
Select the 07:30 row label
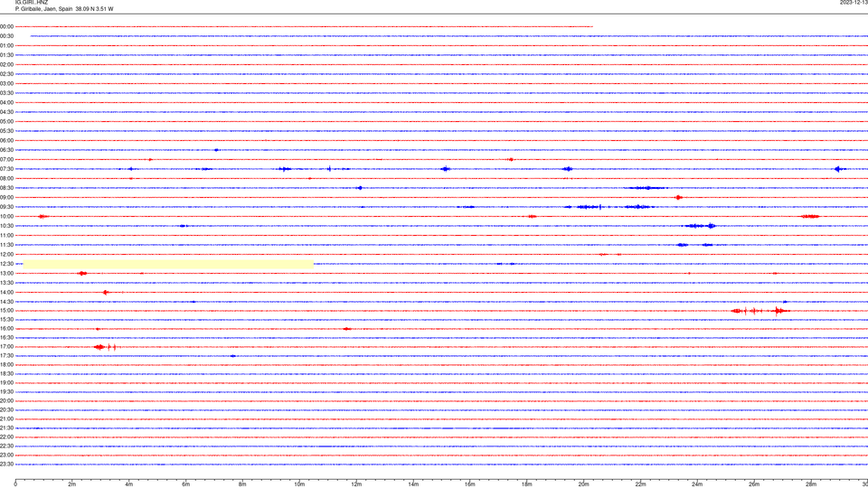click(x=6, y=169)
